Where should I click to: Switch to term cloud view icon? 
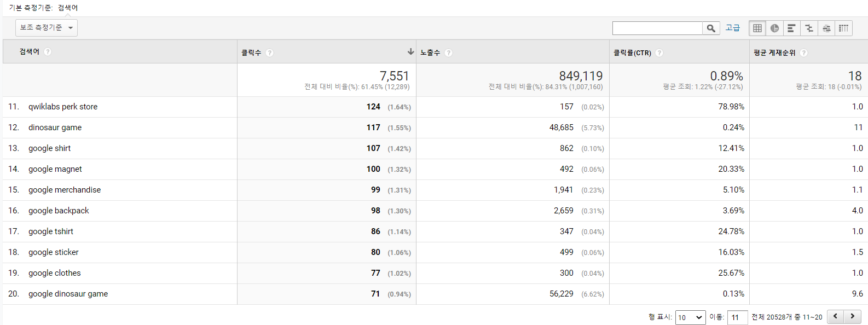[x=826, y=28]
